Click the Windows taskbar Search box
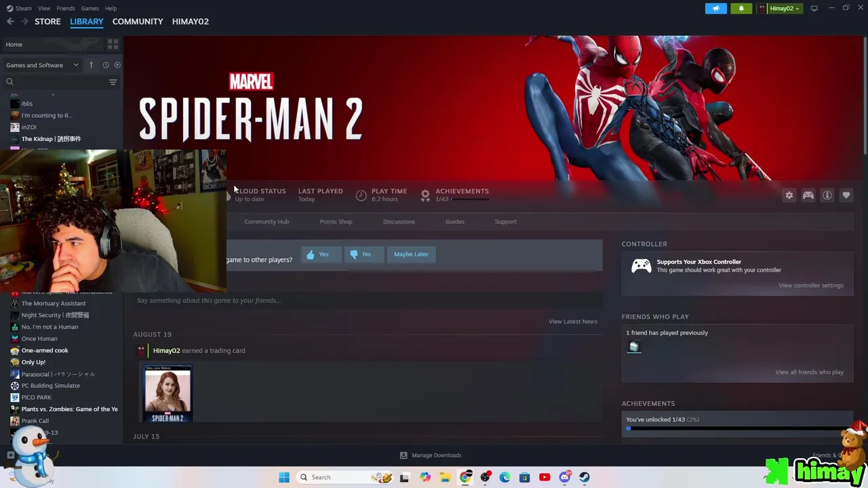The height and width of the screenshot is (488, 868). (345, 477)
